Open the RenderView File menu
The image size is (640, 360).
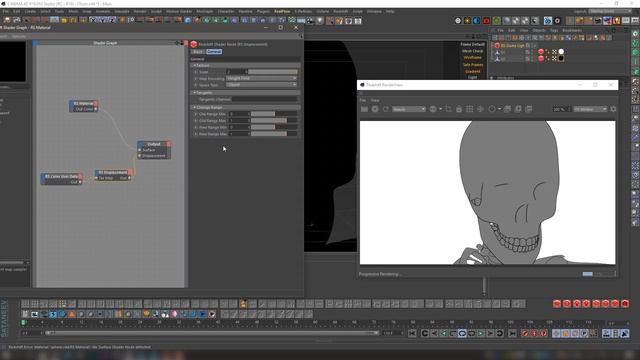362,100
